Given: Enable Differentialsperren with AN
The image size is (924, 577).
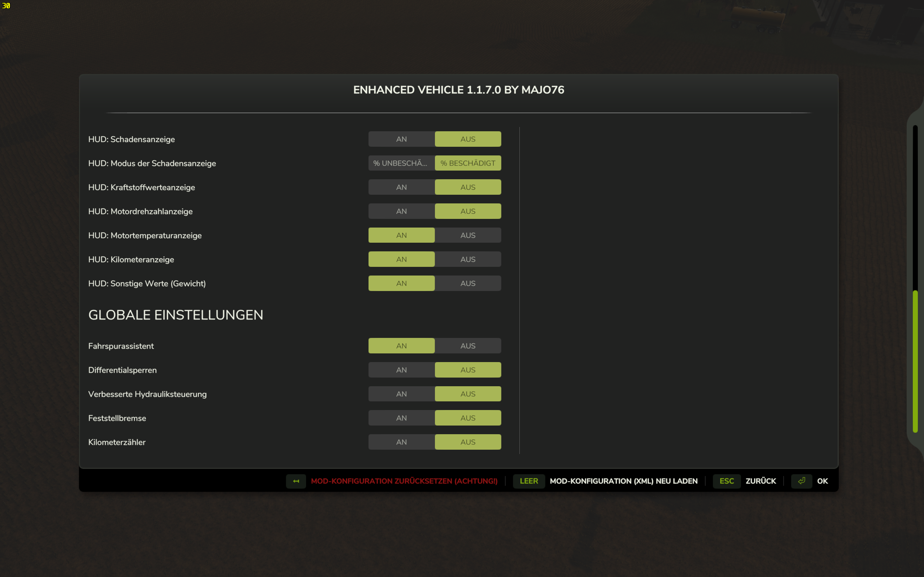Looking at the screenshot, I should (401, 370).
